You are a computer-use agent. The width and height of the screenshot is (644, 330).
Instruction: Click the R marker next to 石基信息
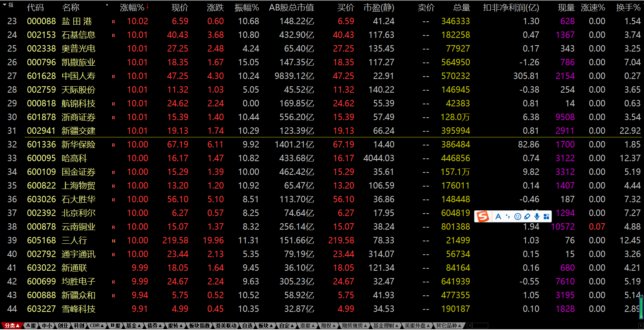[x=114, y=35]
